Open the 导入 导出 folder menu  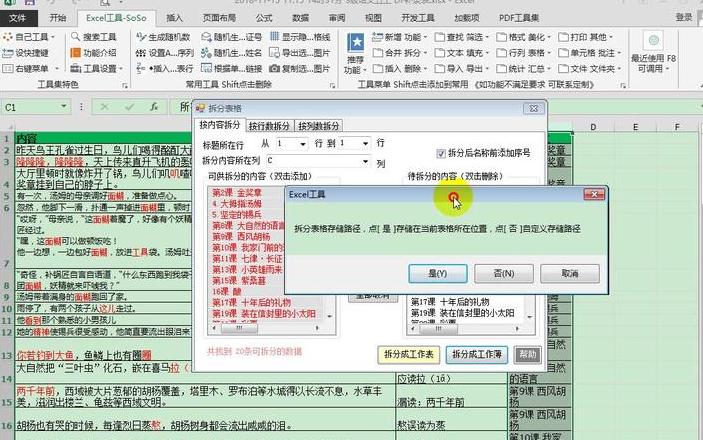[x=462, y=69]
